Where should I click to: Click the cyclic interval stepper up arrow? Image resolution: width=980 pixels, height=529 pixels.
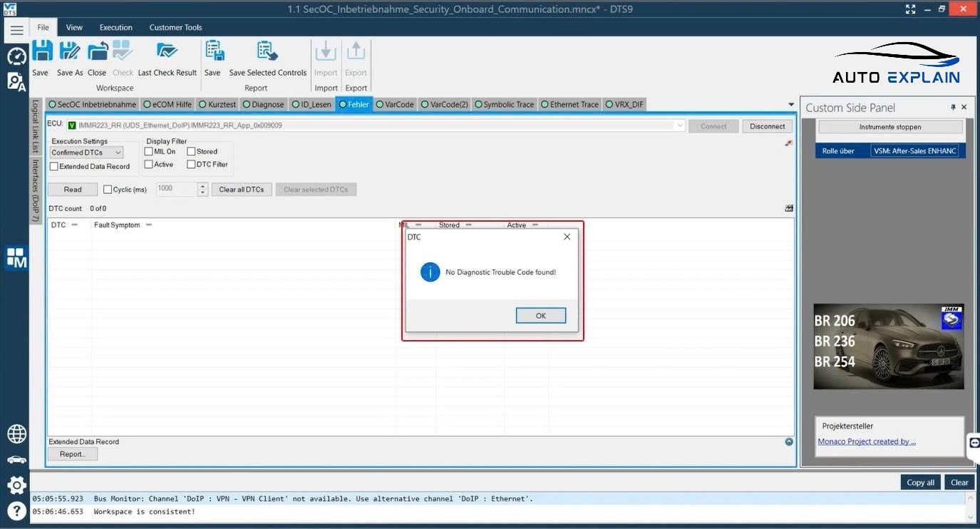pyautogui.click(x=203, y=187)
